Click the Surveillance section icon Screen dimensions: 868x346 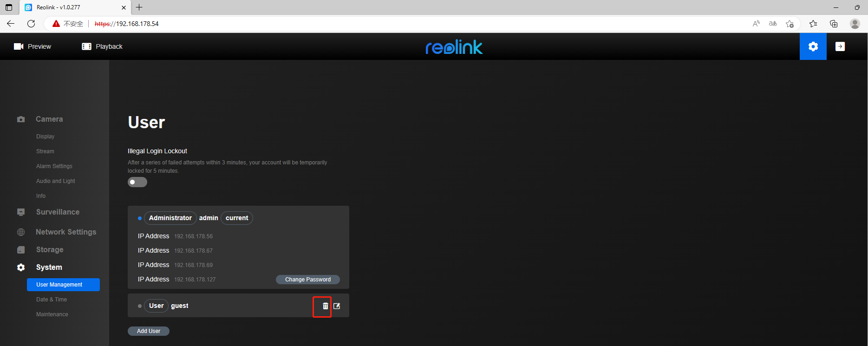(21, 212)
